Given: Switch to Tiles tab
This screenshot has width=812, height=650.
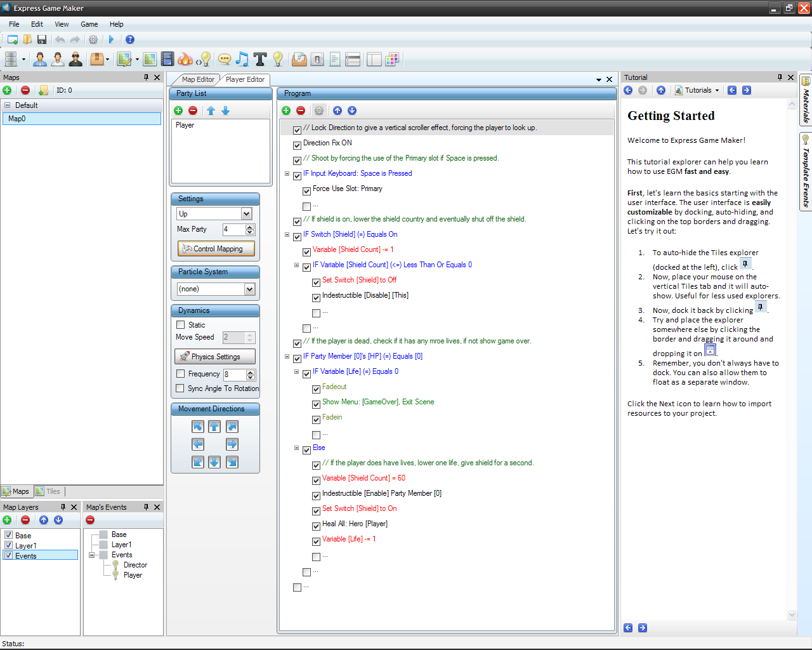Looking at the screenshot, I should 48,491.
